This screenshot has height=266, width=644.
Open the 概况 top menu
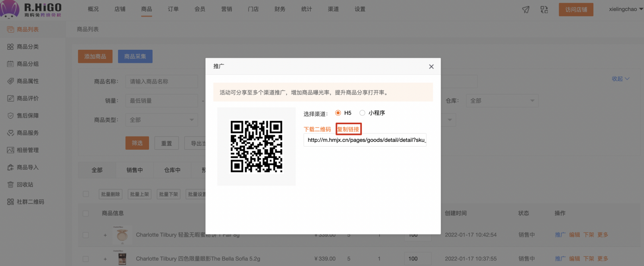tap(93, 9)
